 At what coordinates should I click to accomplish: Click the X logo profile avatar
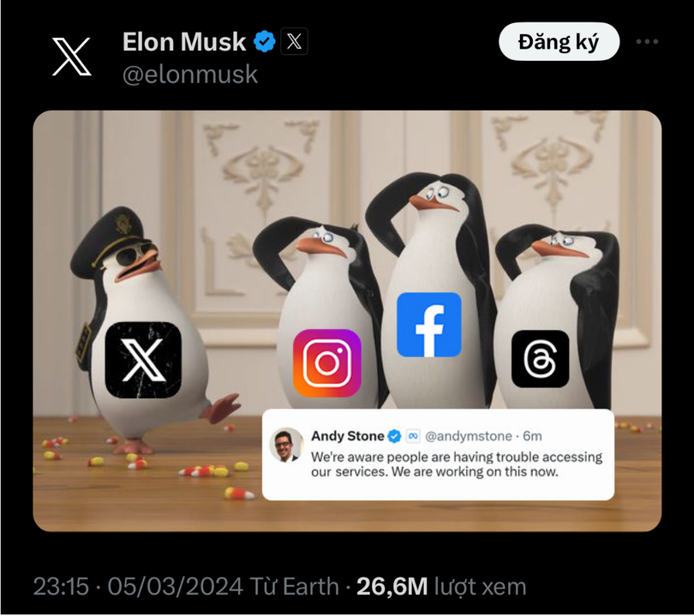72,57
